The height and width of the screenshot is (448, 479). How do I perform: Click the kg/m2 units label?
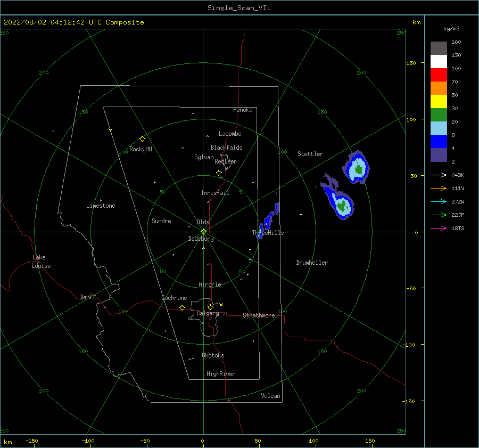[x=451, y=29]
